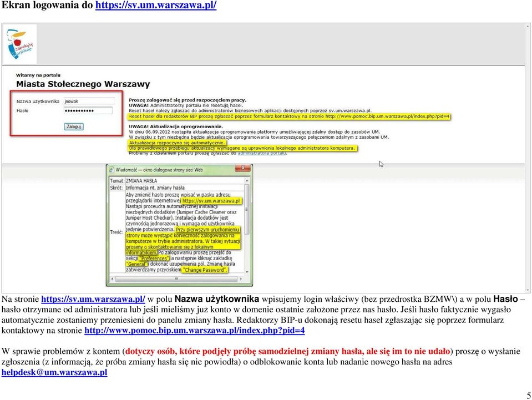The width and height of the screenshot is (532, 400).
Task: Open the helpdesk@um.warszawa.pl email link
Action: coord(54,372)
